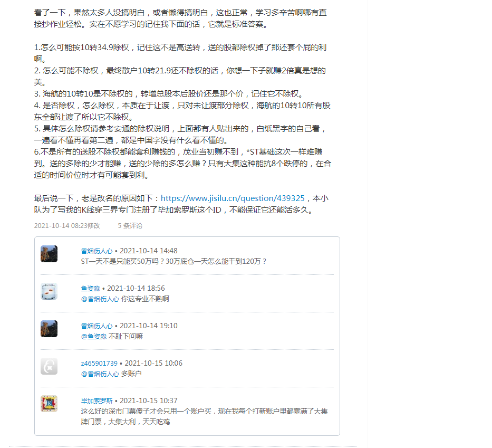The height and width of the screenshot is (448, 492).
Task: Click the 2021-10-15 10:37 comment timestamp
Action: [148, 401]
